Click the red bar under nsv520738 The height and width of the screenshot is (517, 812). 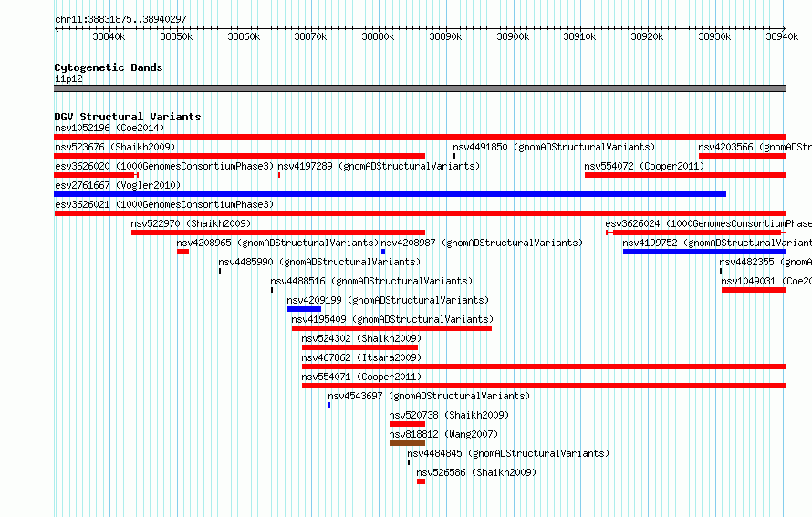[x=407, y=424]
